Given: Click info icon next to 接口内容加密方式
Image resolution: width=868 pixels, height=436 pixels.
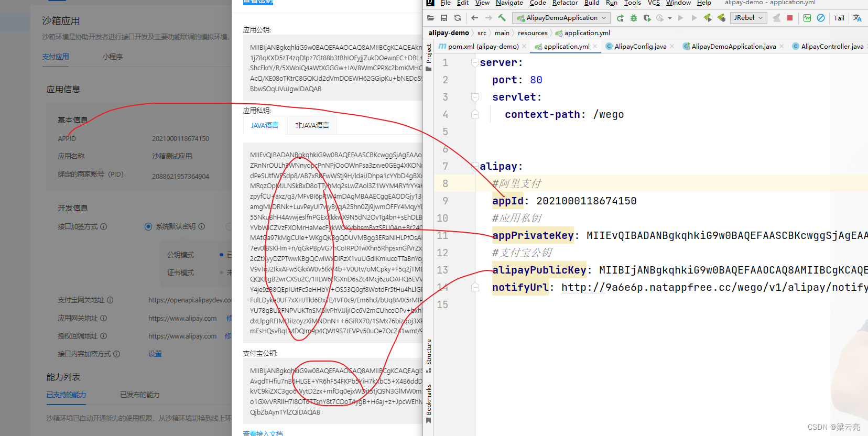Looking at the screenshot, I should point(117,354).
